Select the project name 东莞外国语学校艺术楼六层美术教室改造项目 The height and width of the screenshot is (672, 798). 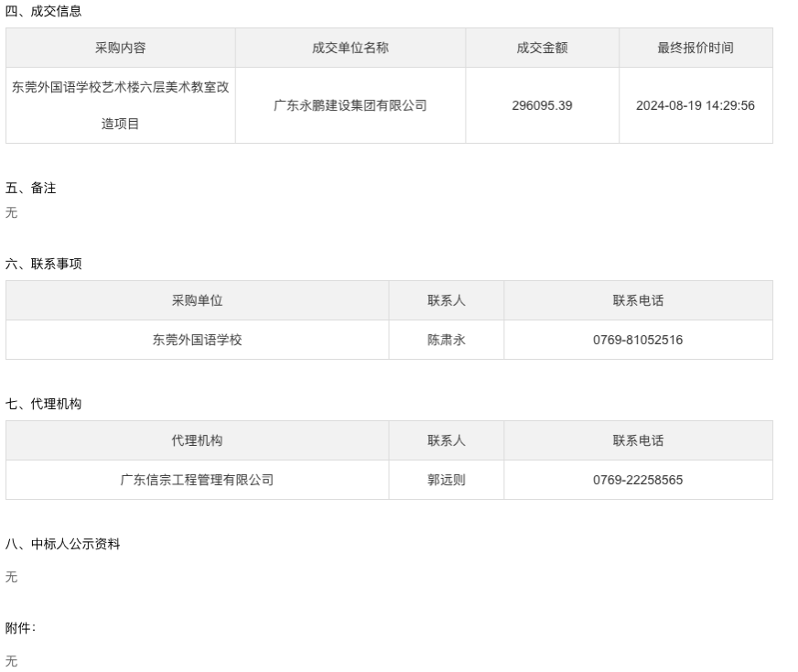[121, 105]
